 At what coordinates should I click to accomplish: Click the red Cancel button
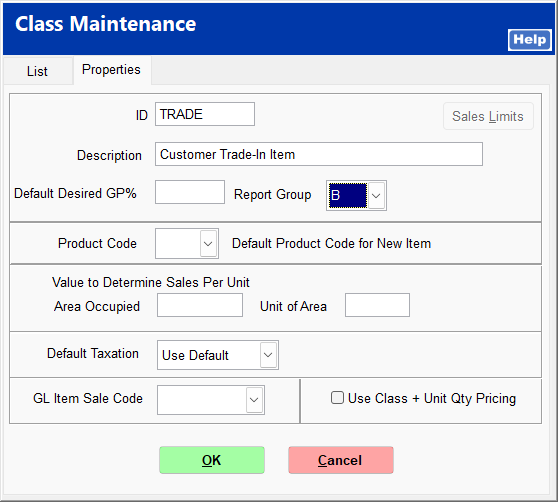point(341,460)
